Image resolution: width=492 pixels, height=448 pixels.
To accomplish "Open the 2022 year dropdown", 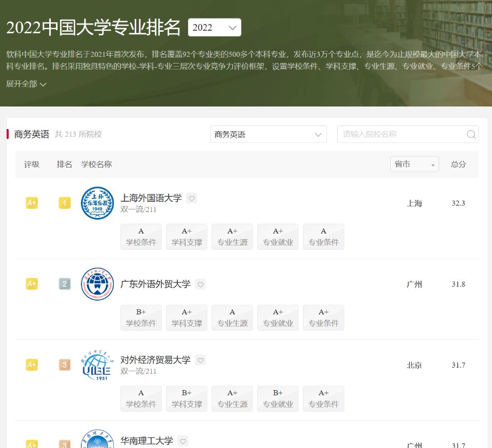I will tap(214, 28).
